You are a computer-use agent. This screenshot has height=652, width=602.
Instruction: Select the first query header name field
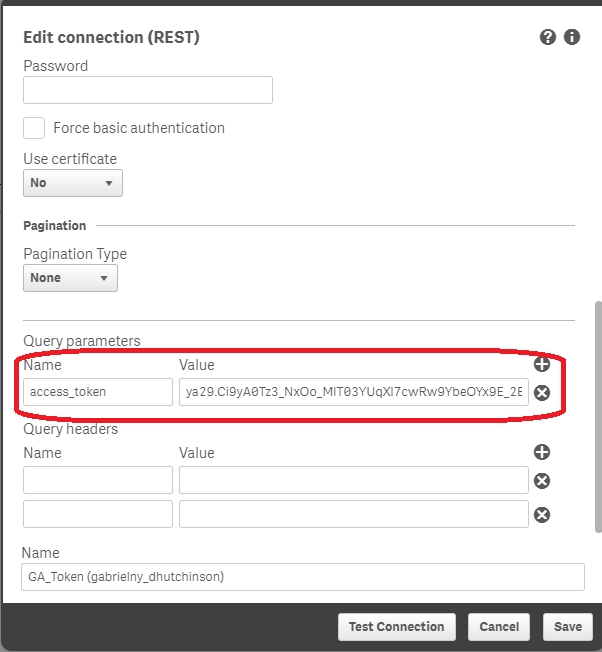click(x=98, y=480)
